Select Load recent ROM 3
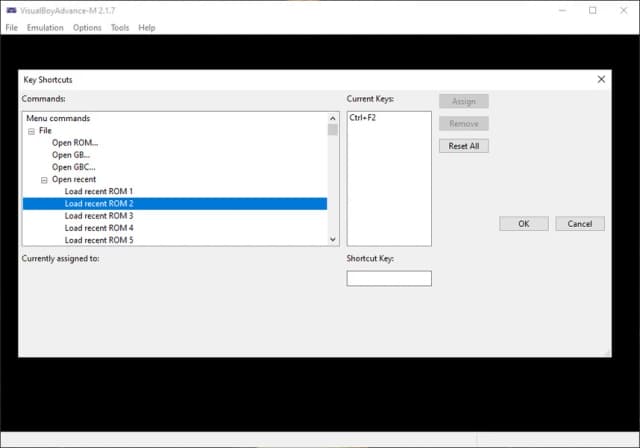 pyautogui.click(x=99, y=216)
